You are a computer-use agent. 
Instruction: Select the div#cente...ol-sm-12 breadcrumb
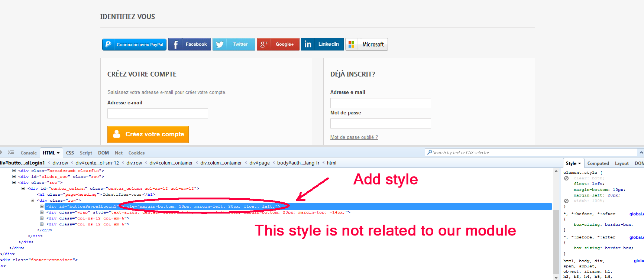click(97, 163)
